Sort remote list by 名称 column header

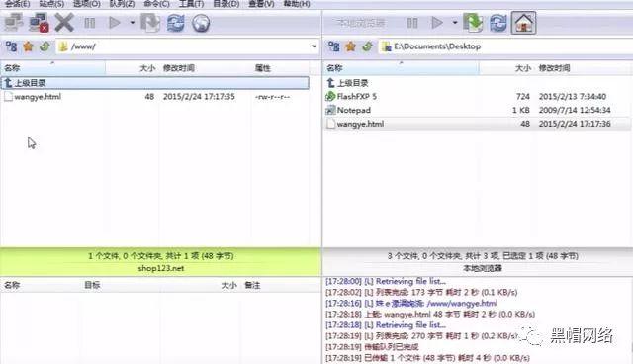(x=52, y=68)
